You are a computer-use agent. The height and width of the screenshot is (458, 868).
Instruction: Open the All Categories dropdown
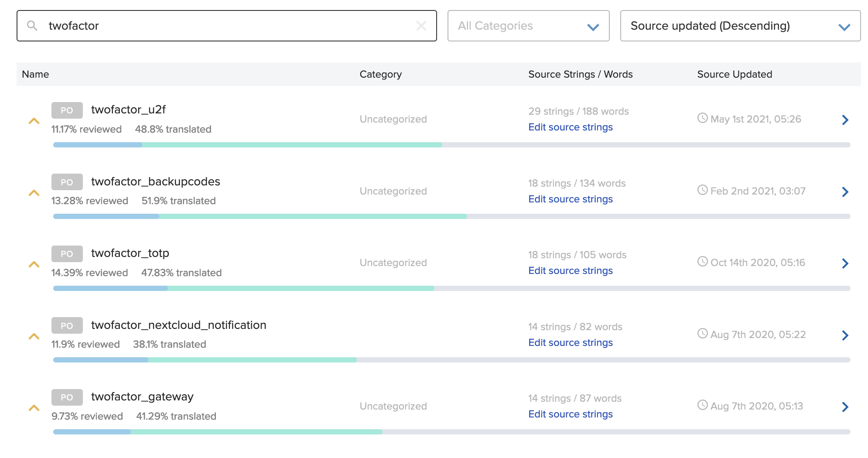pos(528,26)
